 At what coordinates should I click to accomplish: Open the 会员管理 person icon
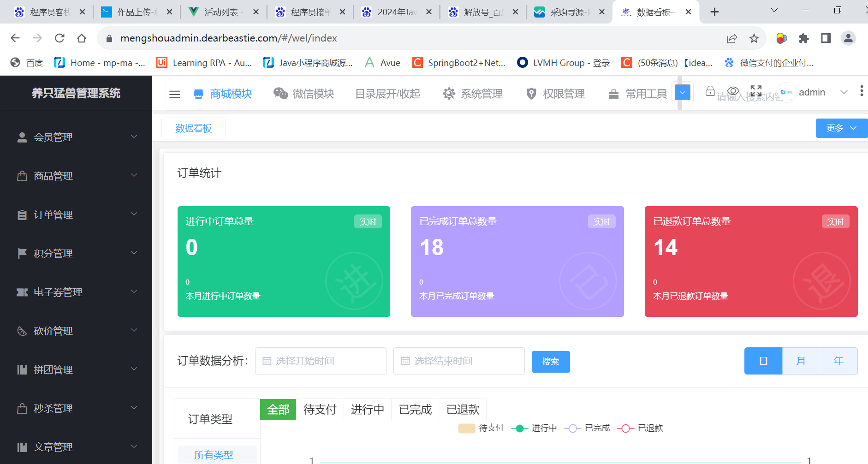[x=22, y=137]
